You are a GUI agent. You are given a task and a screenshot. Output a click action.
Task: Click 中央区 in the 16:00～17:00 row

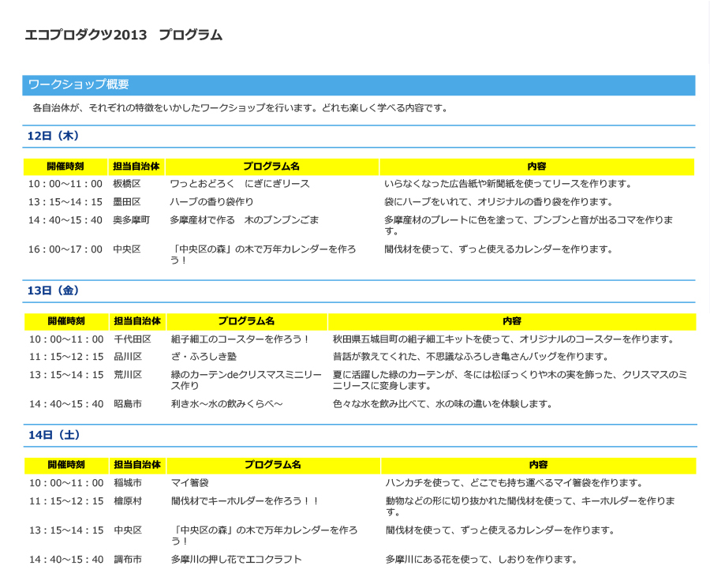127,249
